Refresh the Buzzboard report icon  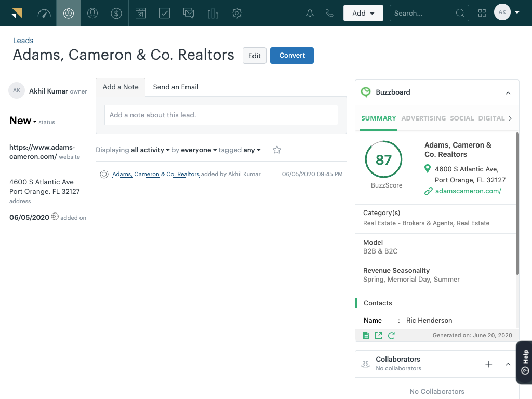(391, 336)
